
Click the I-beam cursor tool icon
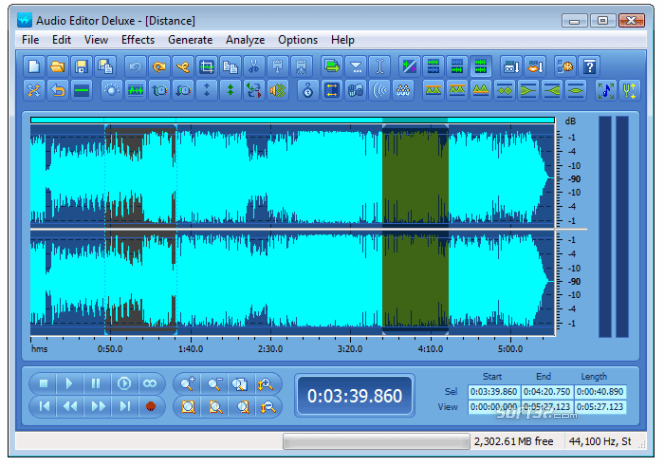[380, 67]
